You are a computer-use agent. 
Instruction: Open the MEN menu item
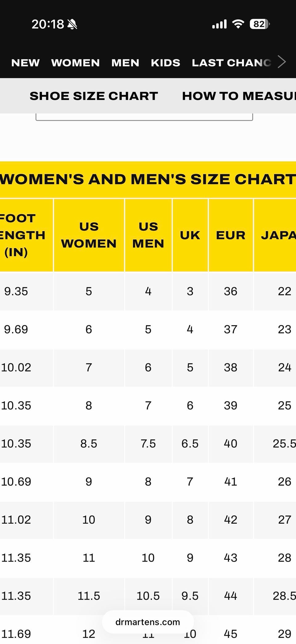[125, 63]
